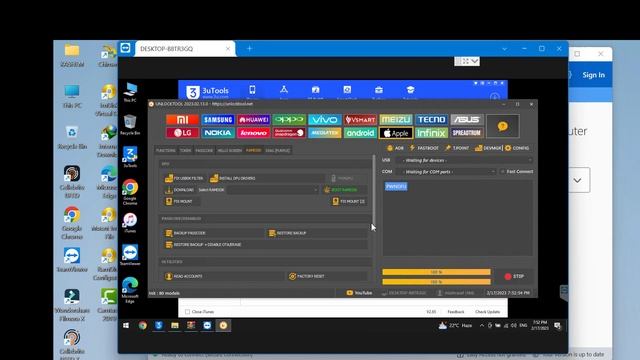Viewport: 640px width, 360px height.
Task: Select the Meizu brand logo
Action: click(x=396, y=120)
